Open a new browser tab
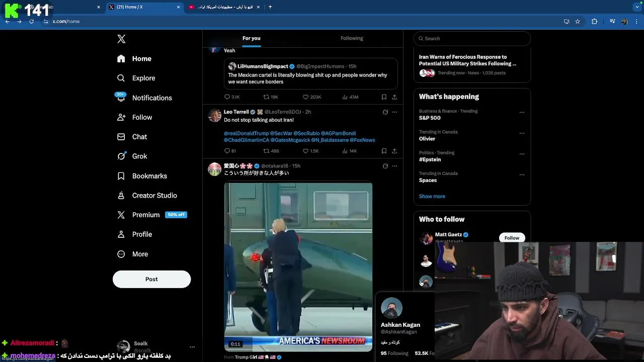 tap(270, 7)
